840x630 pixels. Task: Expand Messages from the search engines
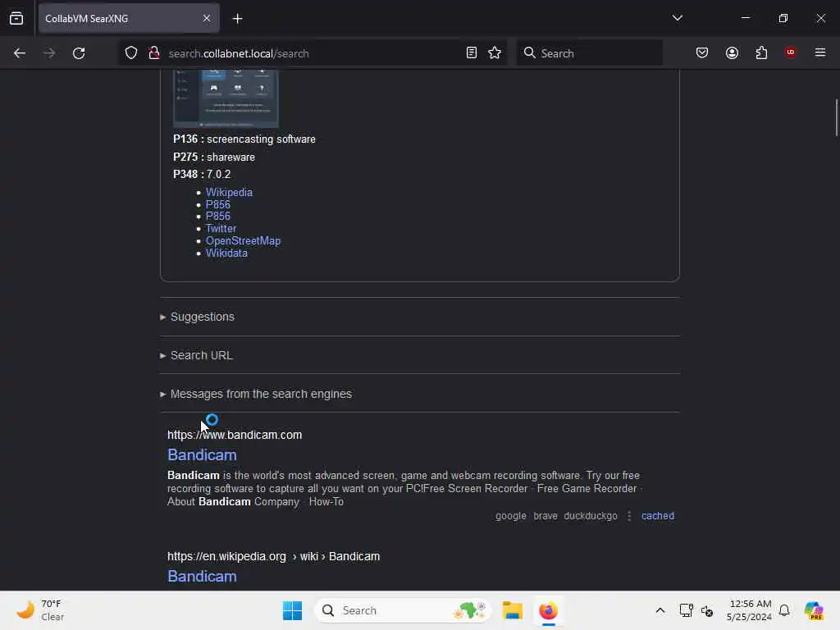click(256, 395)
